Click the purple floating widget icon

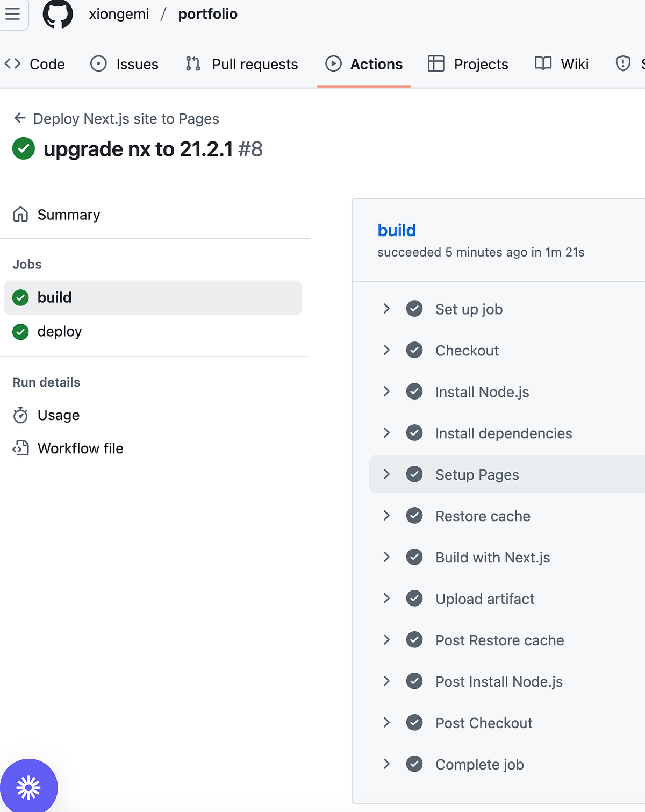pyautogui.click(x=28, y=787)
